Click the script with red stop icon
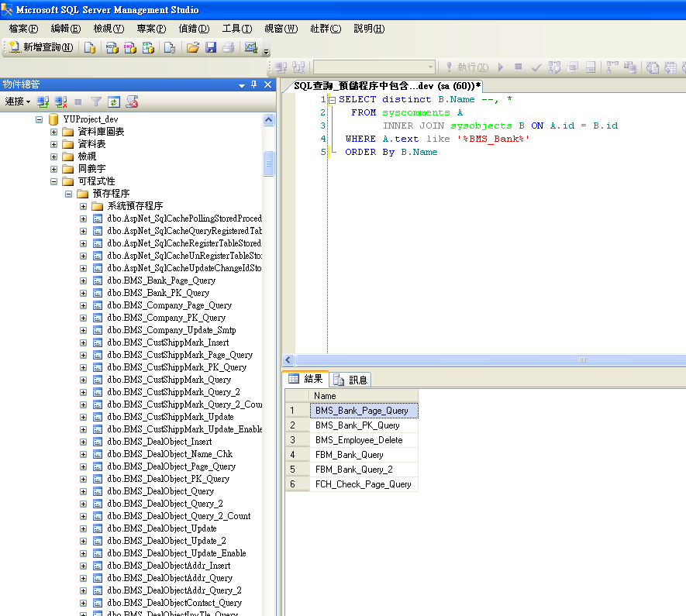 coord(132,102)
